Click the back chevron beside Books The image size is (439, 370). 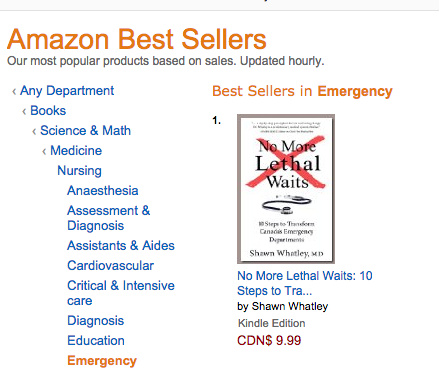(24, 111)
